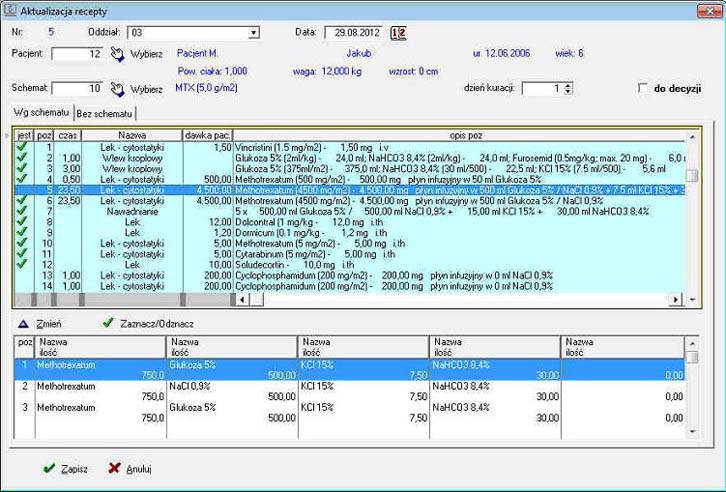The height and width of the screenshot is (492, 726).
Task: Enable the 'do decyzji' checkbox
Action: (x=643, y=89)
